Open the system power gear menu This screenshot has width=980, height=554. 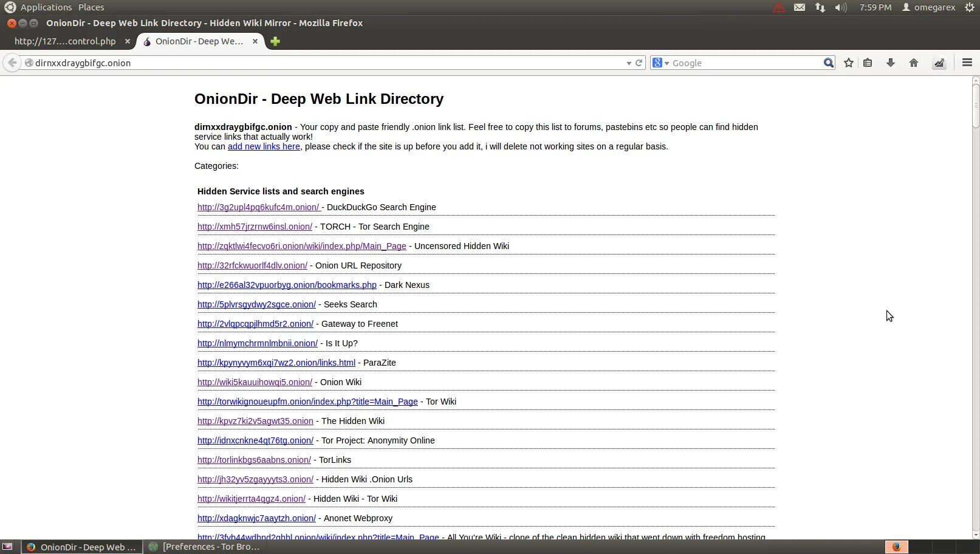(x=970, y=7)
